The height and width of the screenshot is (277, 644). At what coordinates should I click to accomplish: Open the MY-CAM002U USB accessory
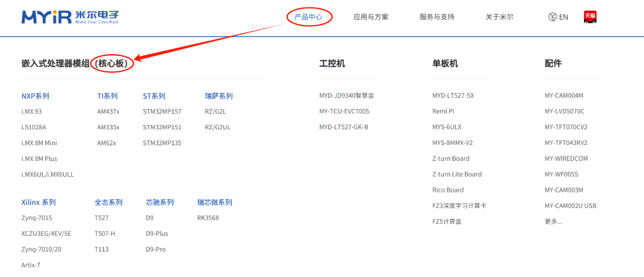(x=570, y=206)
